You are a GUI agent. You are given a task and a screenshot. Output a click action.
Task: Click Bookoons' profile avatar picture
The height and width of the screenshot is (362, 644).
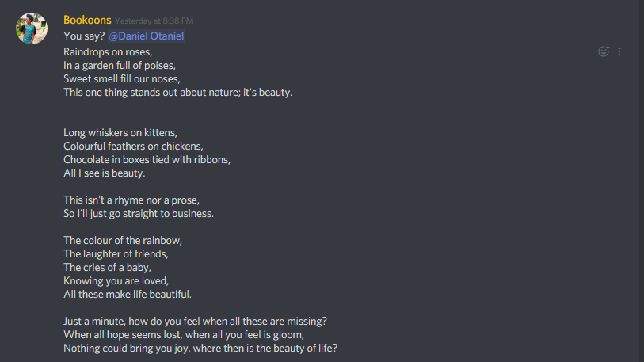point(32,29)
